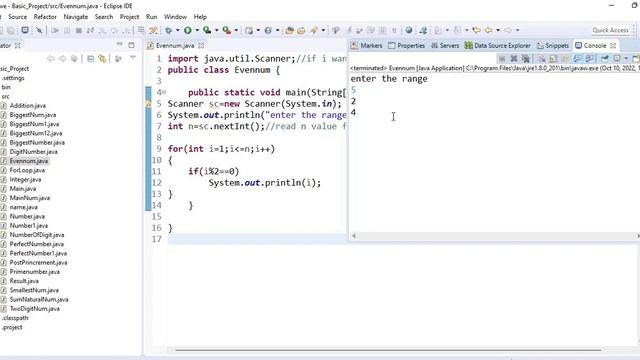Toggle Word Wrap in console toolbar
The image size is (640, 360).
[565, 59]
